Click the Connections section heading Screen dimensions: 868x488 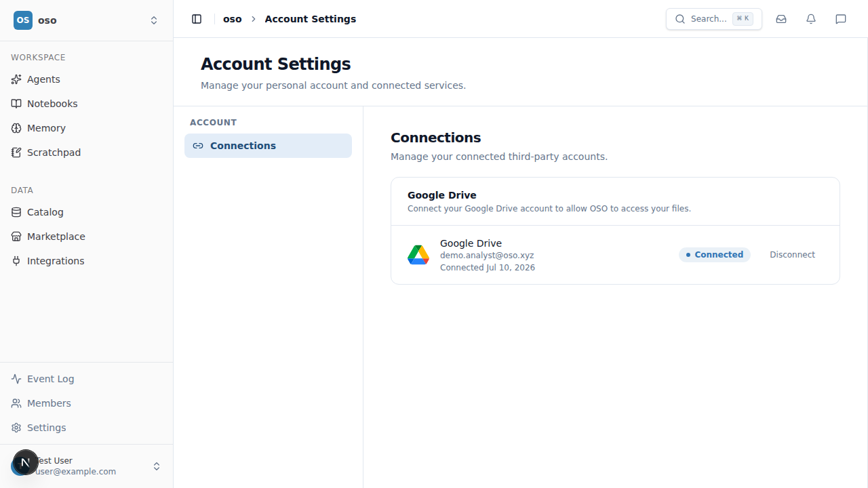coord(436,138)
